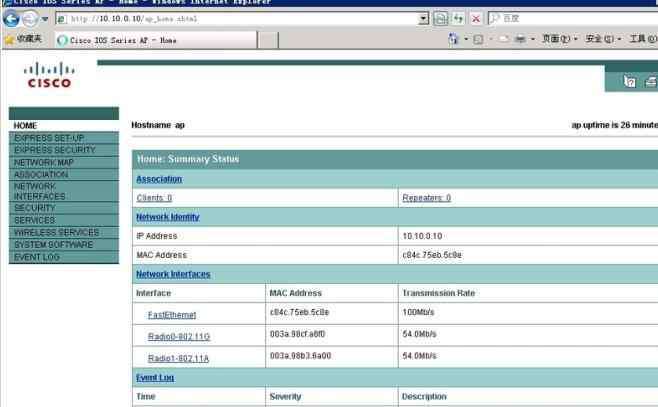Open EVENT LOG in left navigation
The image size is (658, 407).
64,257
